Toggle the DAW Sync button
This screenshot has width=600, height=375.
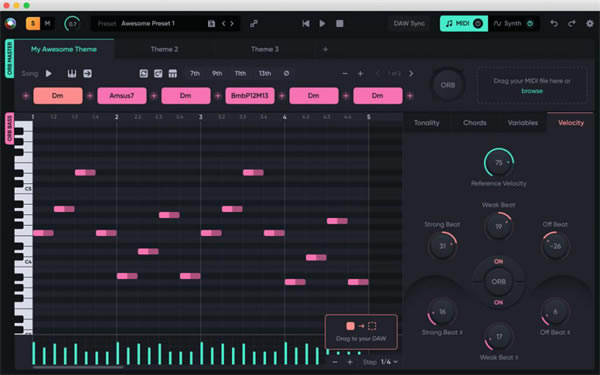(409, 24)
